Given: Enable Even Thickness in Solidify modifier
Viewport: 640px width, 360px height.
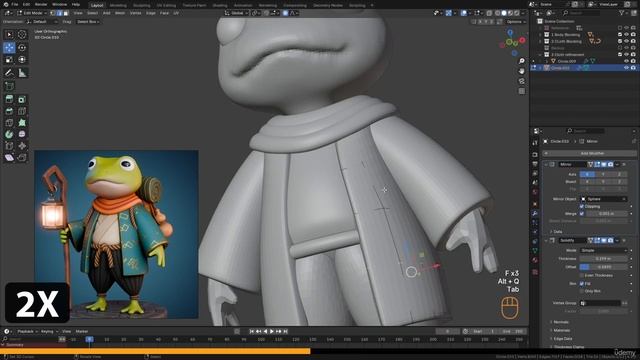Looking at the screenshot, I should click(582, 275).
